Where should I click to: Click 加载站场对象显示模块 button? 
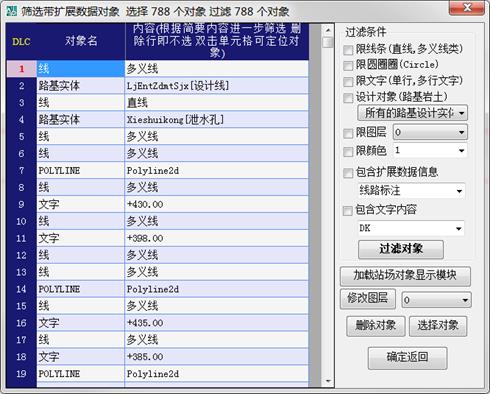point(405,276)
